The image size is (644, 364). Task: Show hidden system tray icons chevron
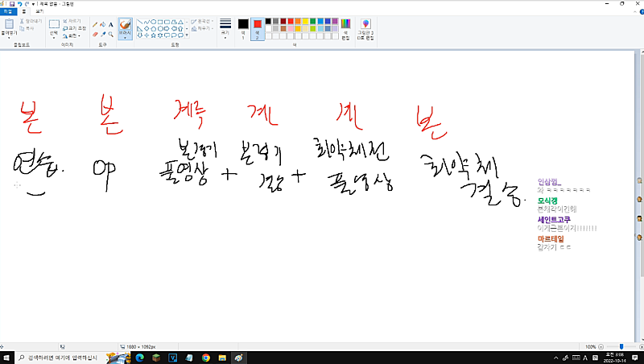(x=556, y=358)
